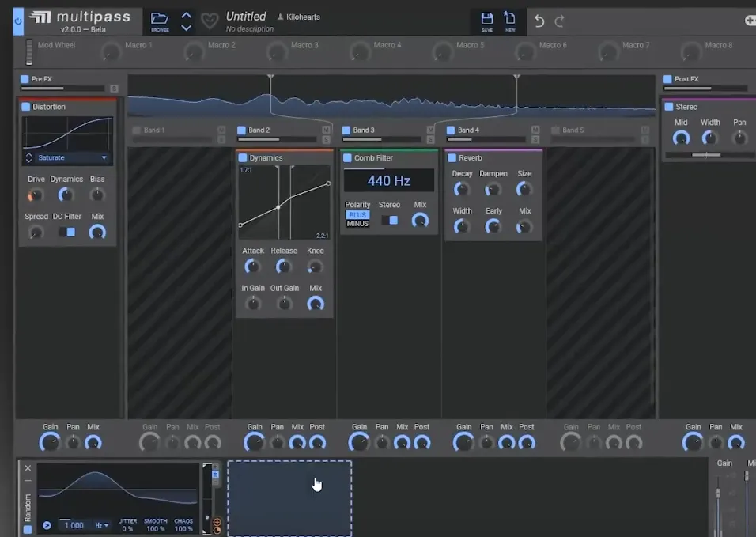Toggle the Dynamics module enable checkbox
Viewport: 756px width, 537px height.
tap(243, 158)
